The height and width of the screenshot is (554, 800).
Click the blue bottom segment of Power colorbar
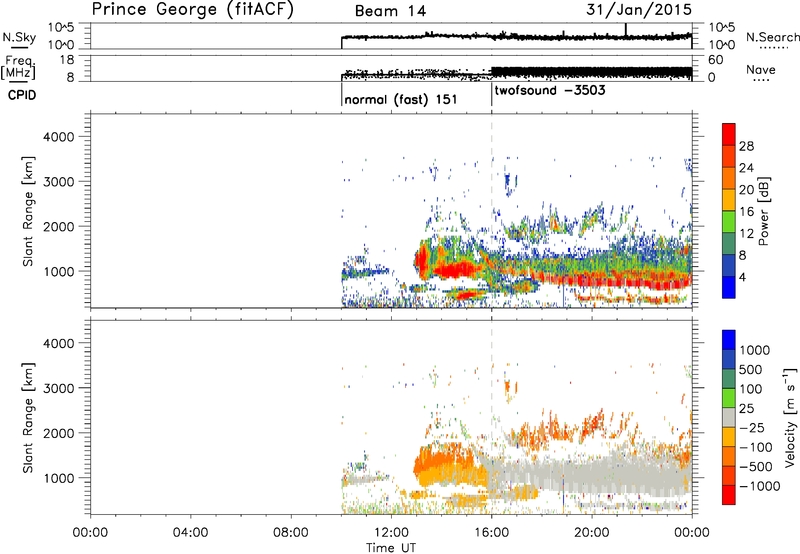pos(729,287)
